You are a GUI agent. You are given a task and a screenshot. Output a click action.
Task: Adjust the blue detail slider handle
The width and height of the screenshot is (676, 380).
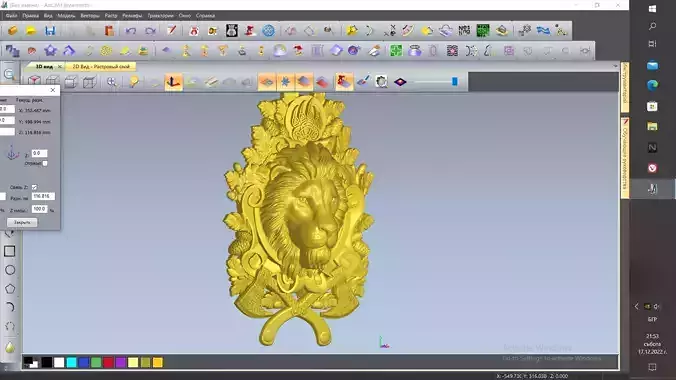pyautogui.click(x=454, y=82)
